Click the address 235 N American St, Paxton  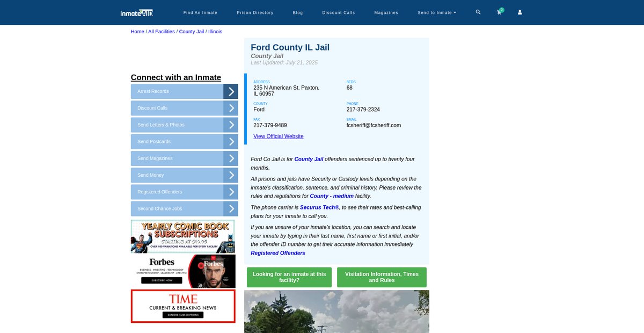[287, 91]
